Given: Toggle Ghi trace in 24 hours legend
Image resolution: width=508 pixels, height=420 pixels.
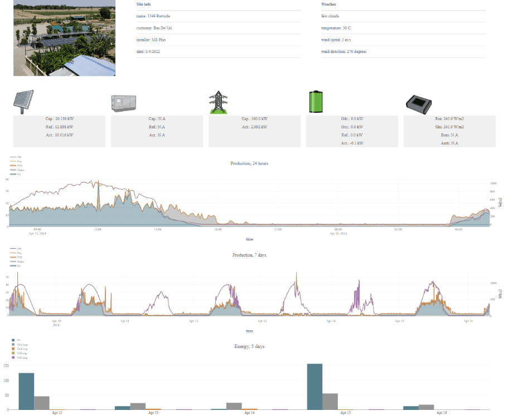Looking at the screenshot, I should [x=16, y=157].
